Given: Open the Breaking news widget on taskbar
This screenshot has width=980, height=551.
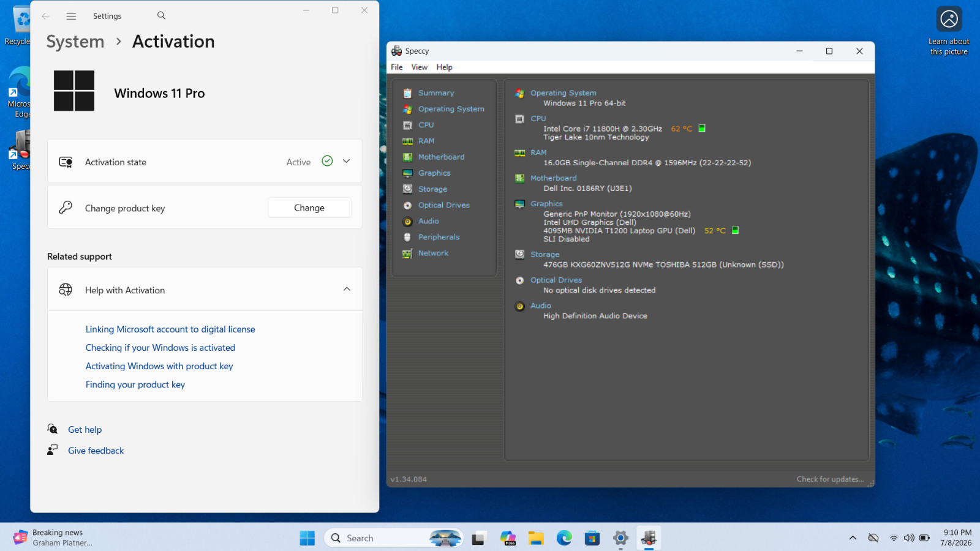Looking at the screenshot, I should [x=54, y=538].
